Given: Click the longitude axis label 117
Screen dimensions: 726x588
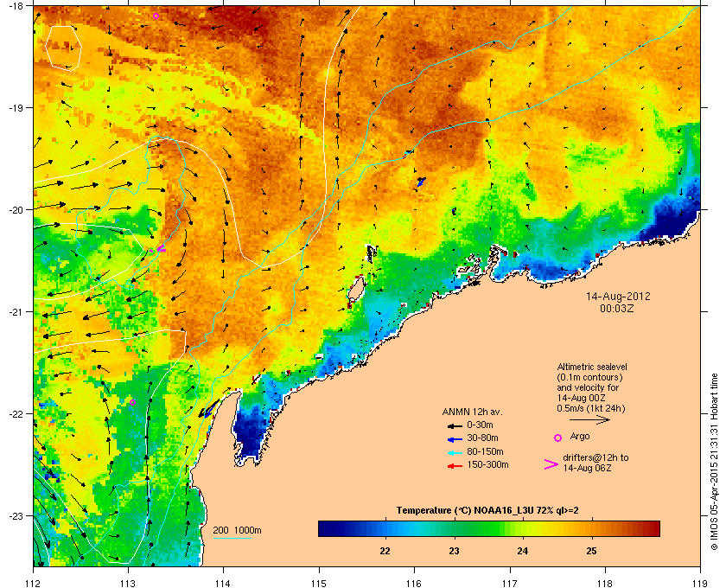Looking at the screenshot, I should click(510, 584).
